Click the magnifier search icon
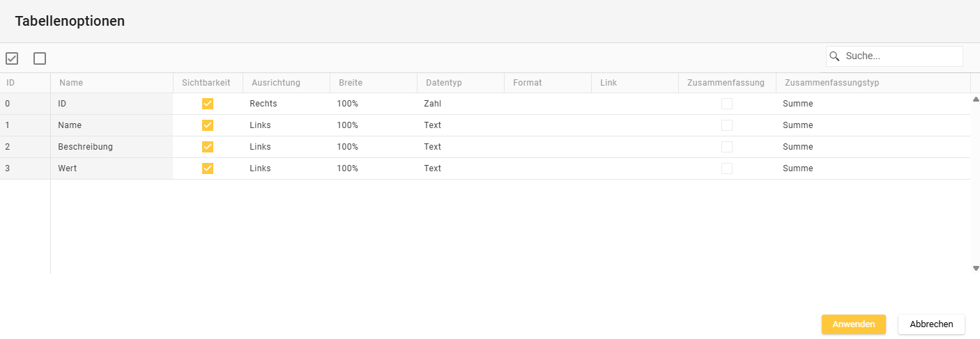Image resolution: width=980 pixels, height=339 pixels. (834, 56)
